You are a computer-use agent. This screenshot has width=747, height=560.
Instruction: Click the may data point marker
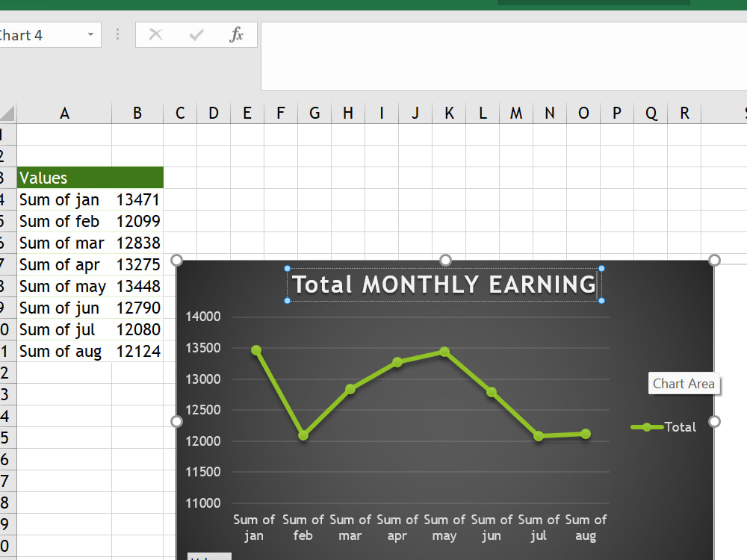[x=444, y=352]
